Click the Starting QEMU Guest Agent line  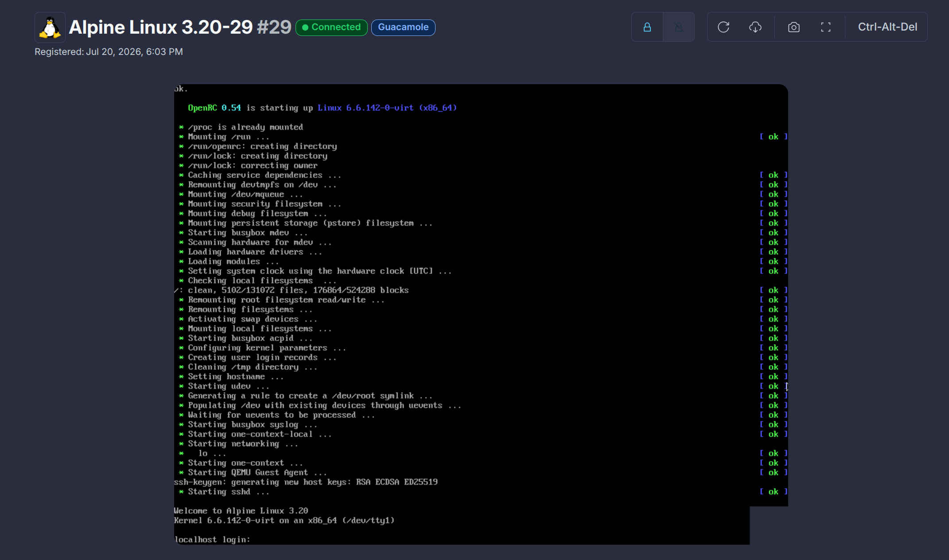(x=253, y=473)
